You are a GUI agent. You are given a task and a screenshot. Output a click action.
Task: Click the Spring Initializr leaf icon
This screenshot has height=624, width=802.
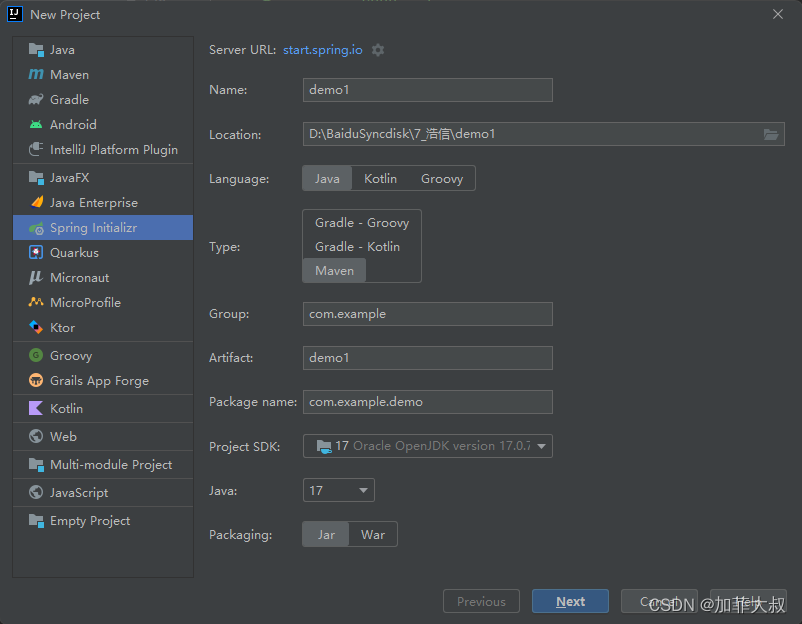(36, 228)
